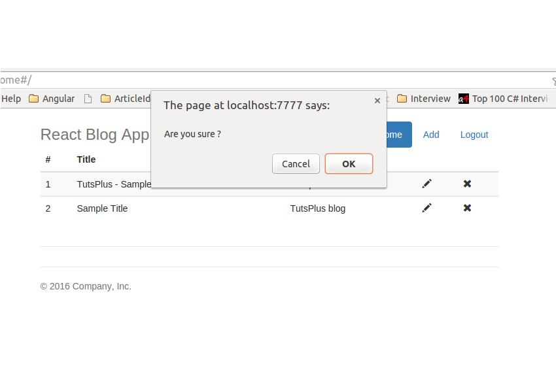This screenshot has height=392, width=556.
Task: Edit the TutsPlus - Sample post with the pencil icon
Action: (427, 184)
